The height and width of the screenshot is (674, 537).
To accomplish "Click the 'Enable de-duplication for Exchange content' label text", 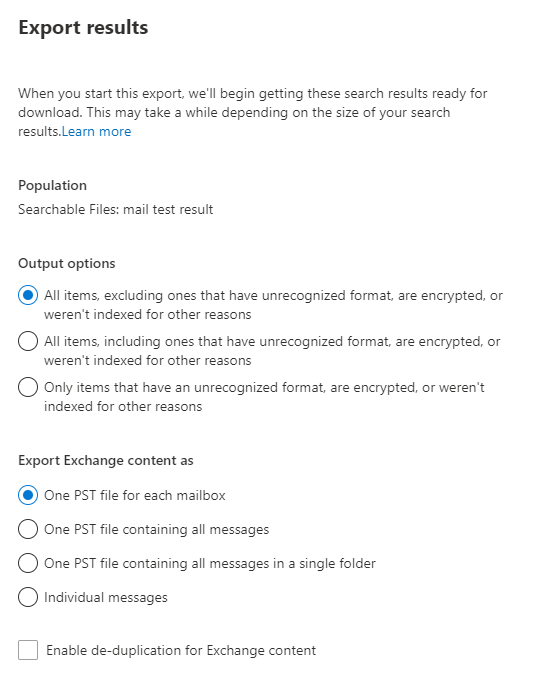I will (x=181, y=650).
